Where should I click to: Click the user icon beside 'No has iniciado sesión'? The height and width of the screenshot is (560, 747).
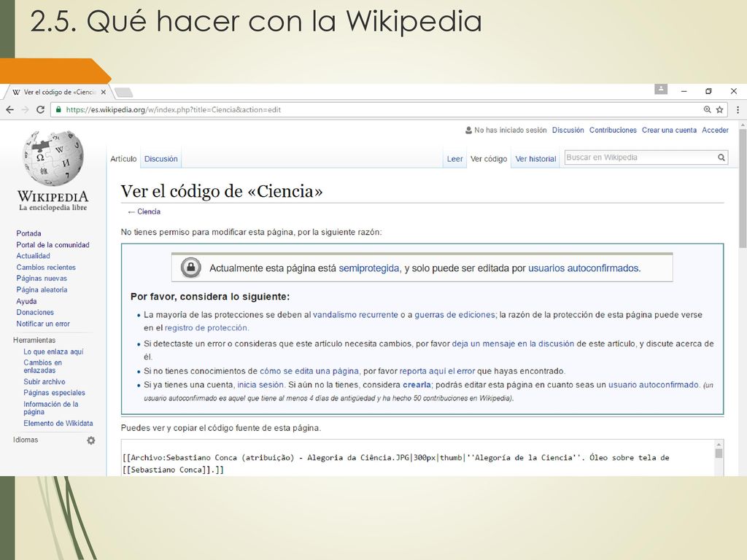[468, 130]
